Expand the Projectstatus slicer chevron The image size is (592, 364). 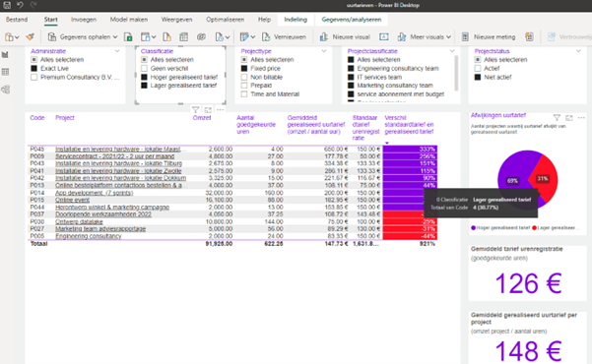click(x=578, y=51)
